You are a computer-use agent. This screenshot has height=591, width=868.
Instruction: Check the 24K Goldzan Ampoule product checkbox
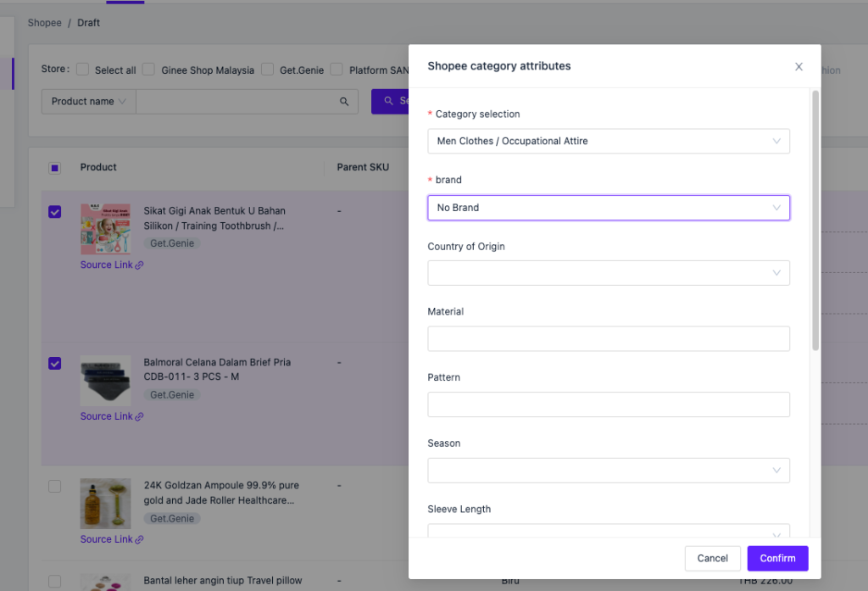click(x=54, y=487)
